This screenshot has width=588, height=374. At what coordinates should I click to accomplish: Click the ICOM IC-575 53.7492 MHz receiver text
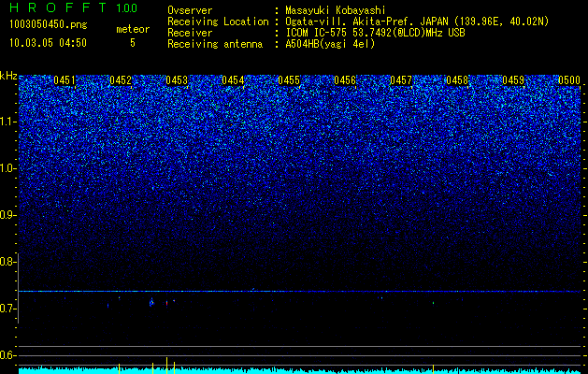coord(375,33)
